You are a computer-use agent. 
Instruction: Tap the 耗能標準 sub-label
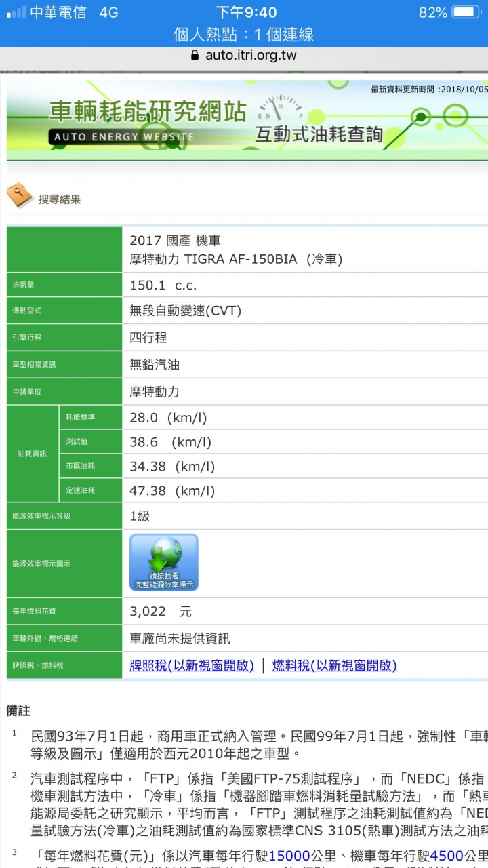[81, 418]
